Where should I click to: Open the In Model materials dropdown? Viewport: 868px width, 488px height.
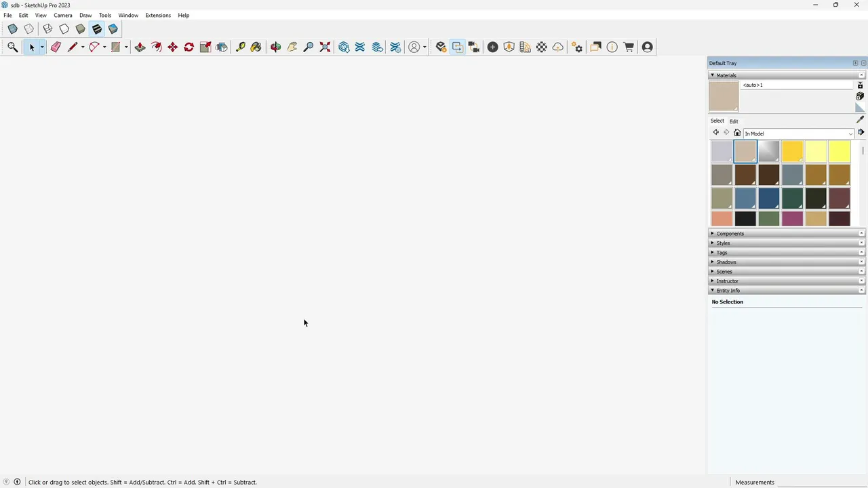coord(798,134)
